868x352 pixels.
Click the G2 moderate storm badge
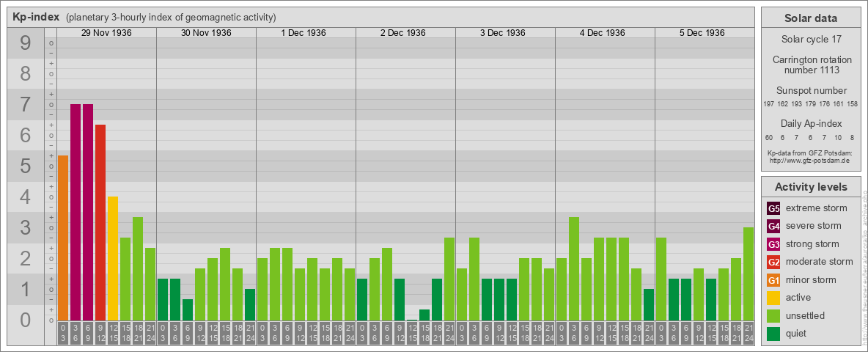pos(773,262)
